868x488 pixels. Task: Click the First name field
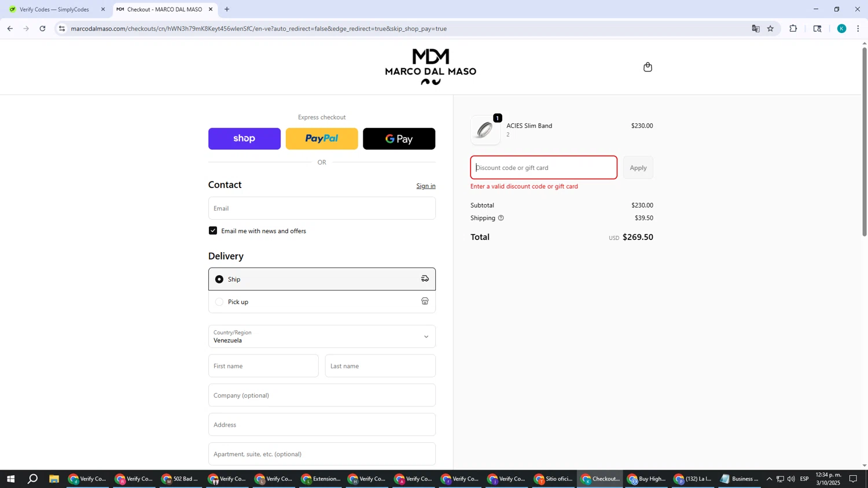point(263,366)
